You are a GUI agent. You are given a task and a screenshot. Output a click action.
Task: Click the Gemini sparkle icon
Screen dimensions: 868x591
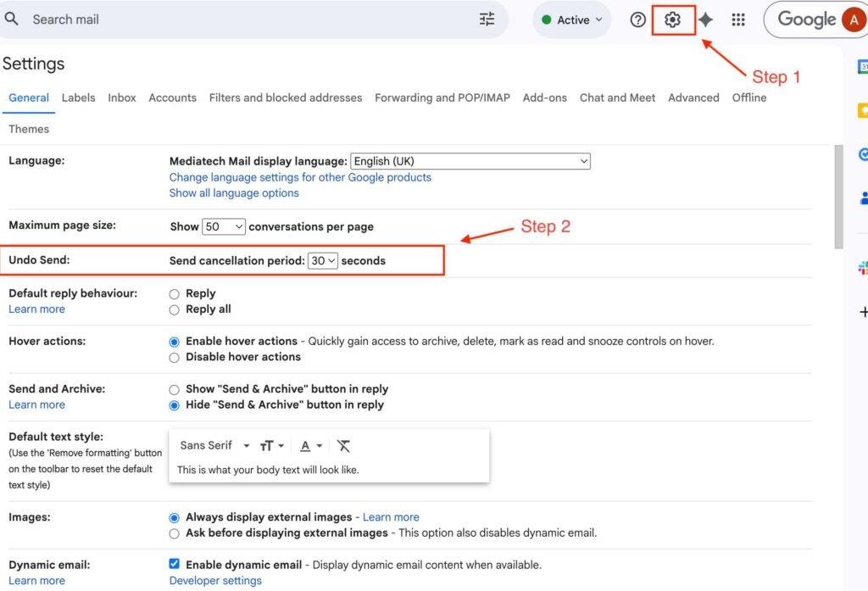(705, 20)
